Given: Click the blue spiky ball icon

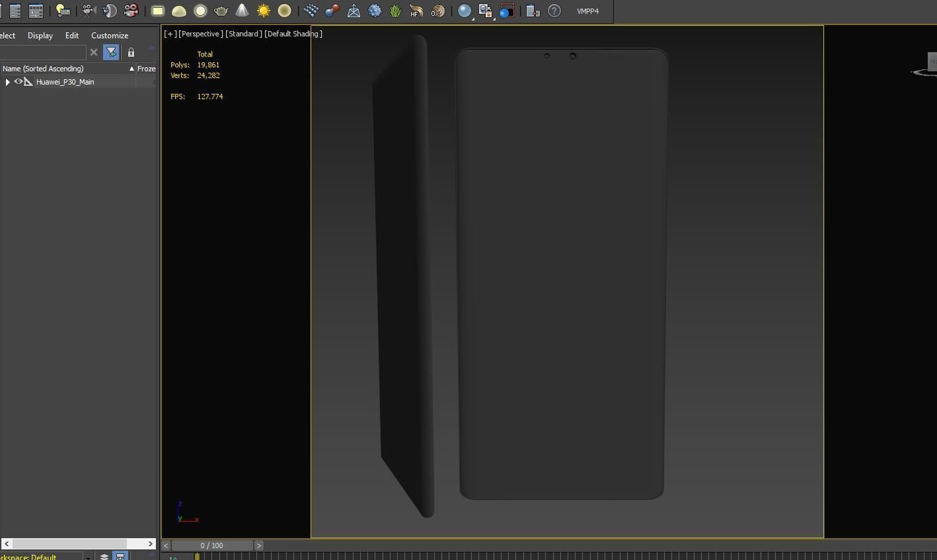Looking at the screenshot, I should pos(375,11).
